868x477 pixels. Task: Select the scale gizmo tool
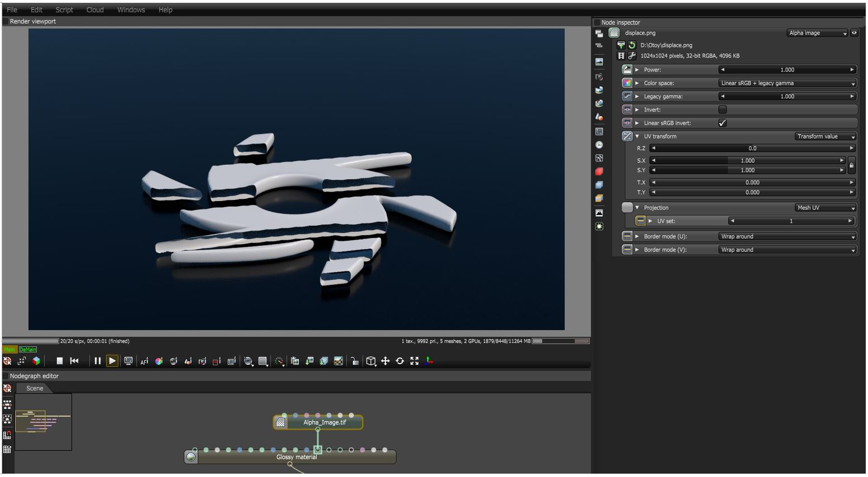[414, 361]
